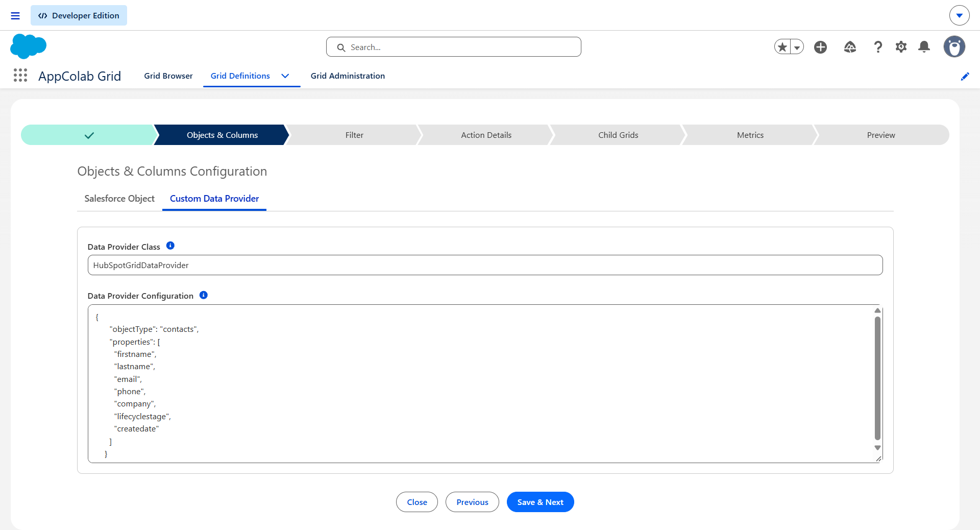The width and height of the screenshot is (980, 530).
Task: Click the "properties": [ line
Action: click(x=135, y=342)
